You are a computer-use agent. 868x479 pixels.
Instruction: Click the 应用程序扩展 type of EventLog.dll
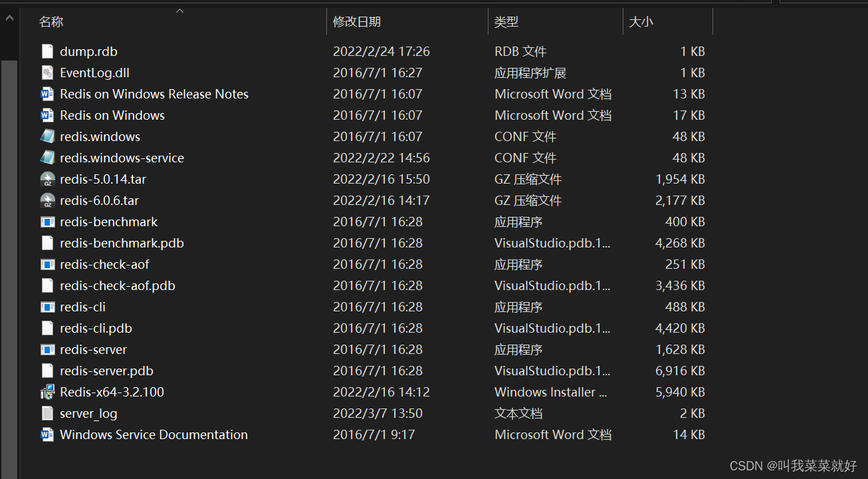(530, 73)
